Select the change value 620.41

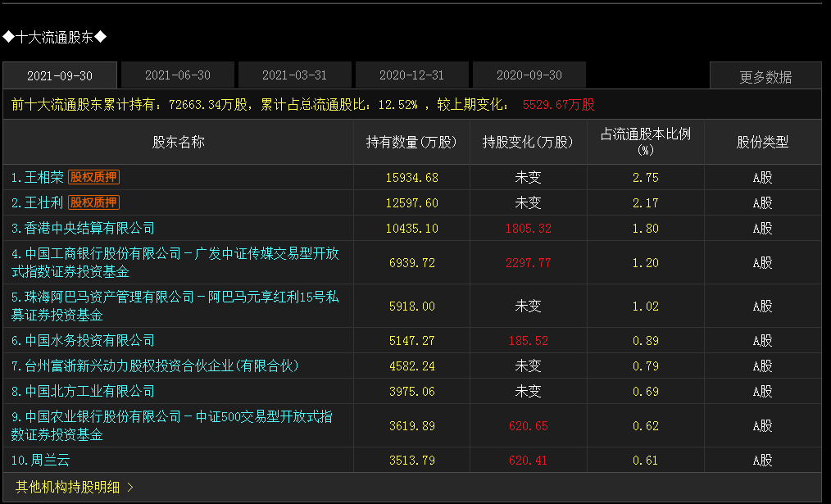coord(529,461)
